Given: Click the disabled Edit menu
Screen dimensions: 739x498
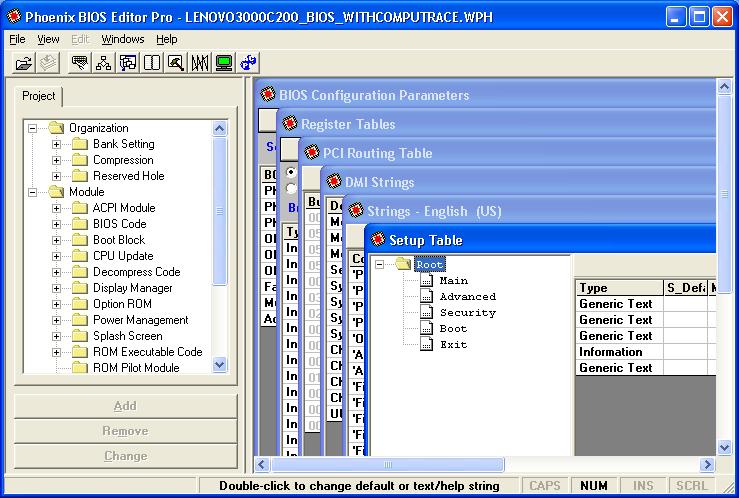Looking at the screenshot, I should 80,39.
